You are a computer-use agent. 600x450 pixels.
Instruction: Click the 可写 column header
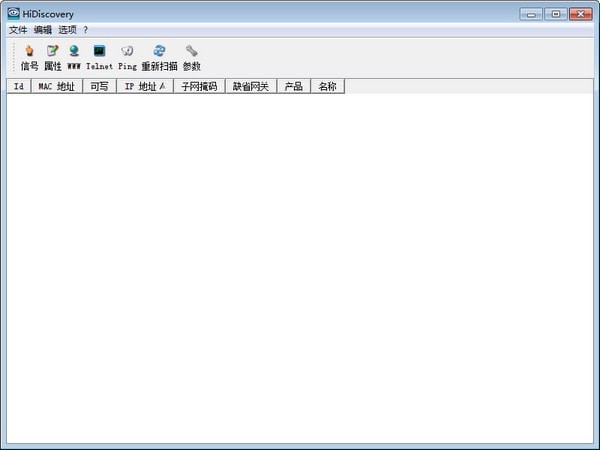point(99,87)
